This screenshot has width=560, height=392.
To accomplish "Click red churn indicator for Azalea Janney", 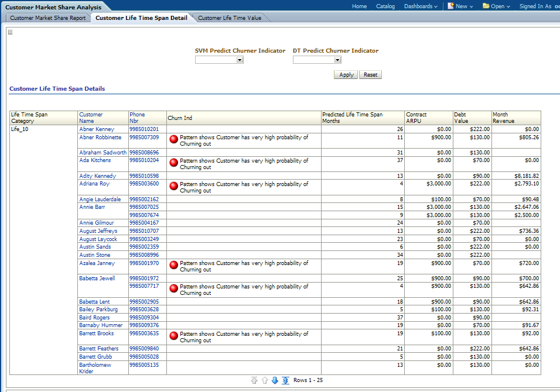I will click(173, 266).
